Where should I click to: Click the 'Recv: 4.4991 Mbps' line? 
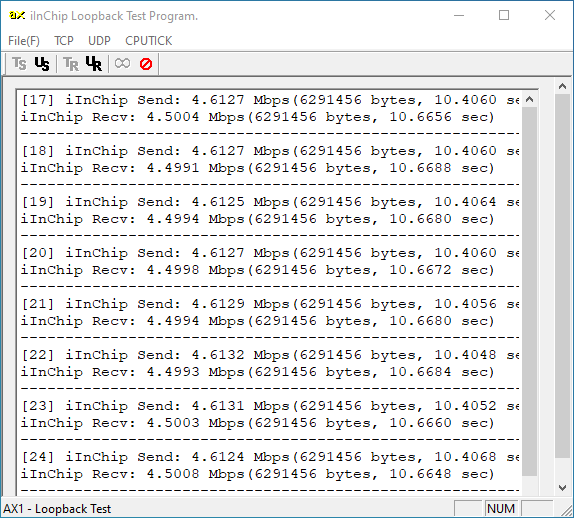pos(257,168)
